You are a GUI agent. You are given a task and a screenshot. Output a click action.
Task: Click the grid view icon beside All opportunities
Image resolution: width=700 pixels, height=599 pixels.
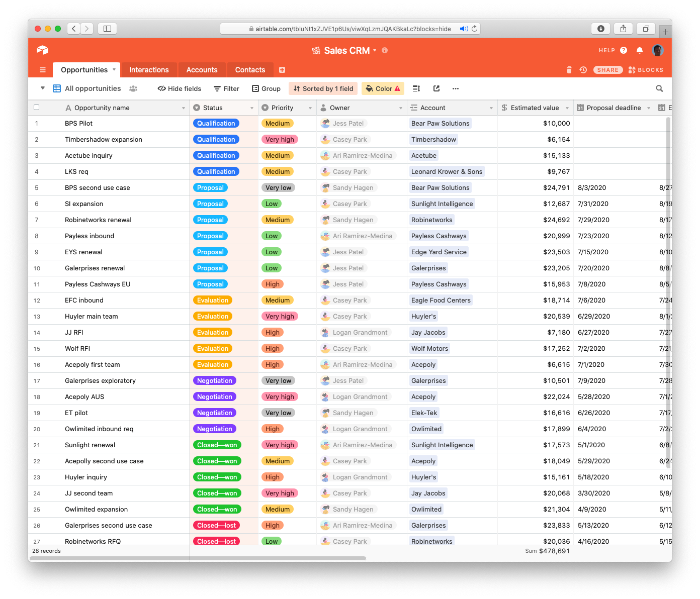click(57, 88)
